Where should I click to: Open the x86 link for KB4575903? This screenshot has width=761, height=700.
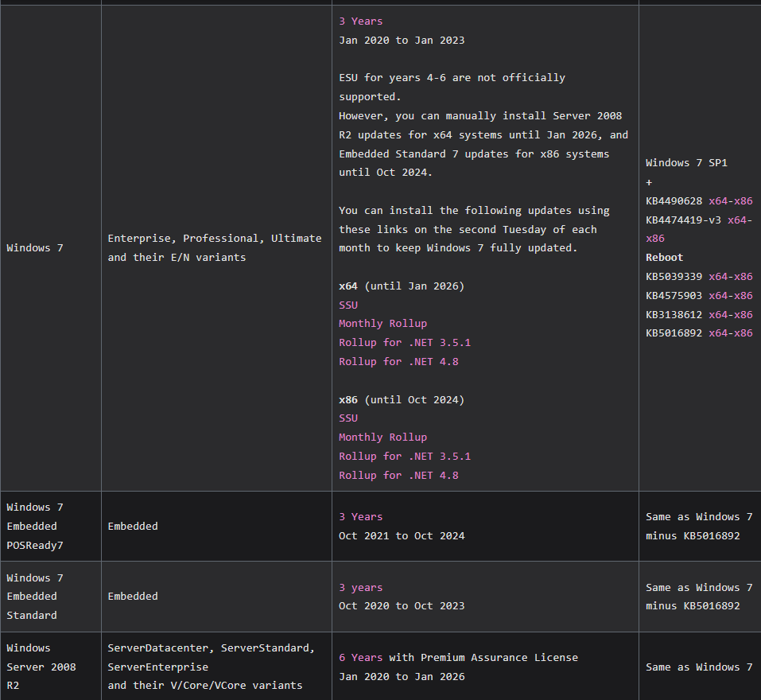click(743, 296)
